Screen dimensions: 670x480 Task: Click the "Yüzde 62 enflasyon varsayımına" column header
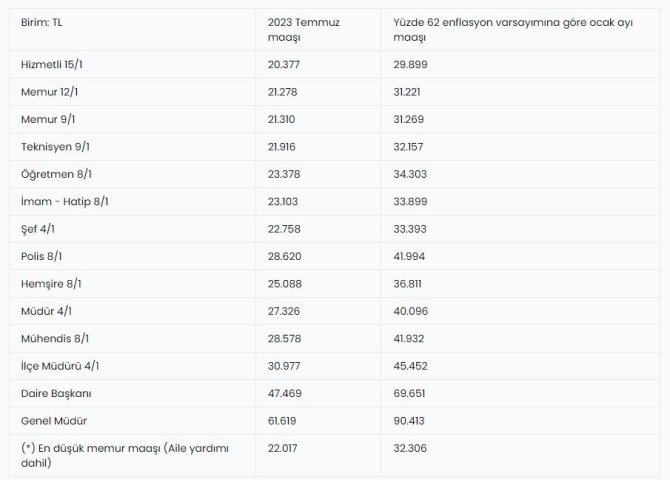pyautogui.click(x=468, y=28)
